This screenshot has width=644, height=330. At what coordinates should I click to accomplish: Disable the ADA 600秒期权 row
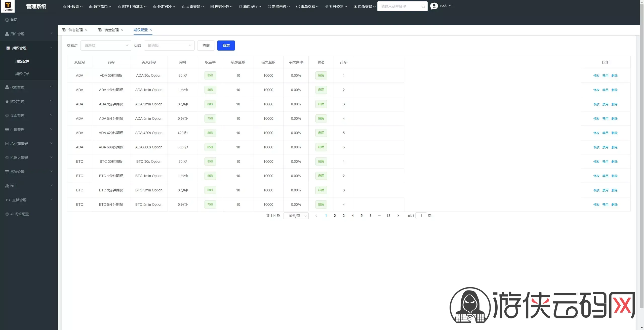[x=605, y=147]
